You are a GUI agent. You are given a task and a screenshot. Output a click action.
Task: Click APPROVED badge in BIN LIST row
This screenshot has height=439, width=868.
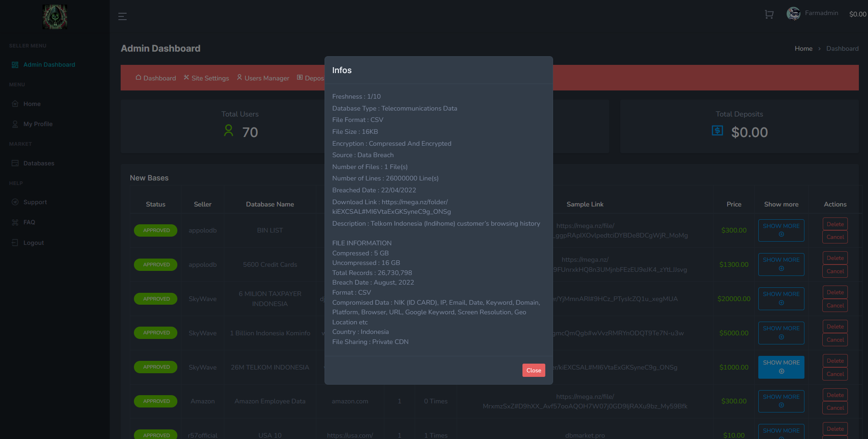tap(156, 230)
